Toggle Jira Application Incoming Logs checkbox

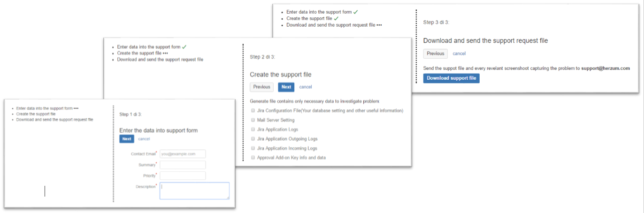coord(253,148)
